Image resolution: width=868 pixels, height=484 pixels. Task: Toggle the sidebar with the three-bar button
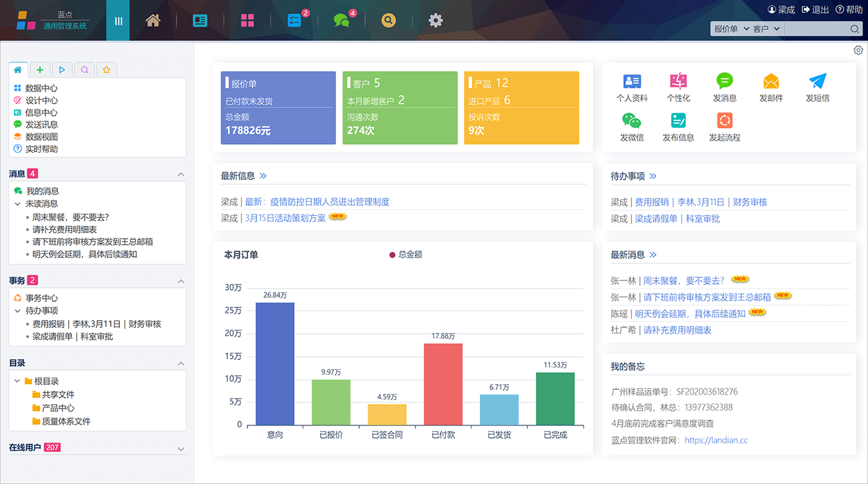(x=118, y=21)
